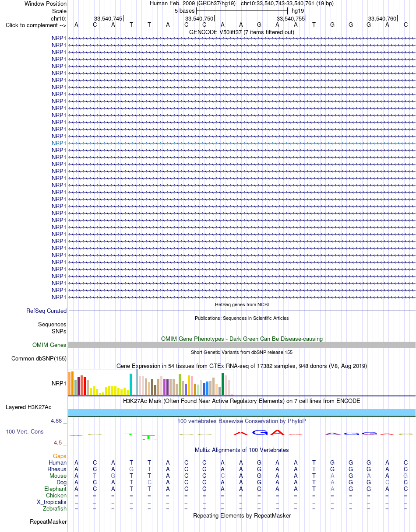Click the blue RefSeq Curated gene line
This screenshot has width=416, height=532.
tap(242, 311)
